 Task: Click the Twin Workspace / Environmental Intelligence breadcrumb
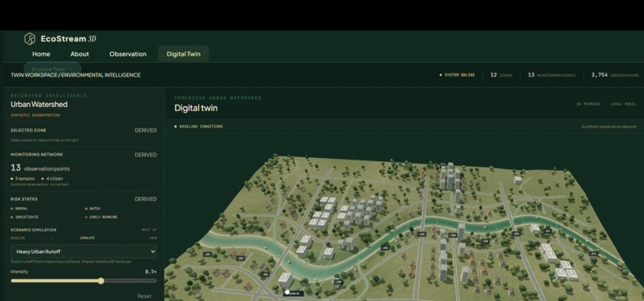76,75
